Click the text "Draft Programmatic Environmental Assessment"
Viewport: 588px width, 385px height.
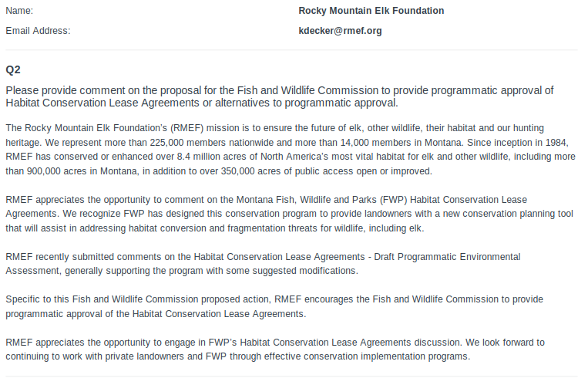point(263,264)
